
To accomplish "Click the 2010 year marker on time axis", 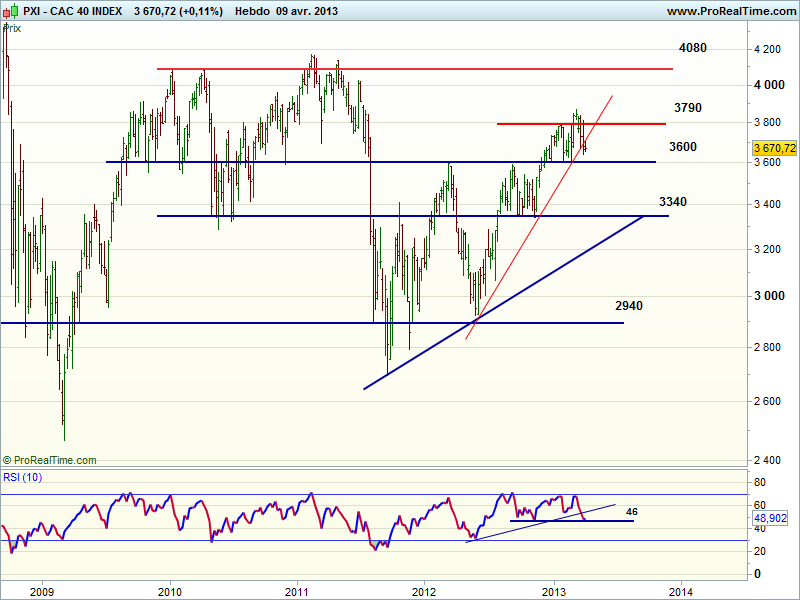I will 170,590.
